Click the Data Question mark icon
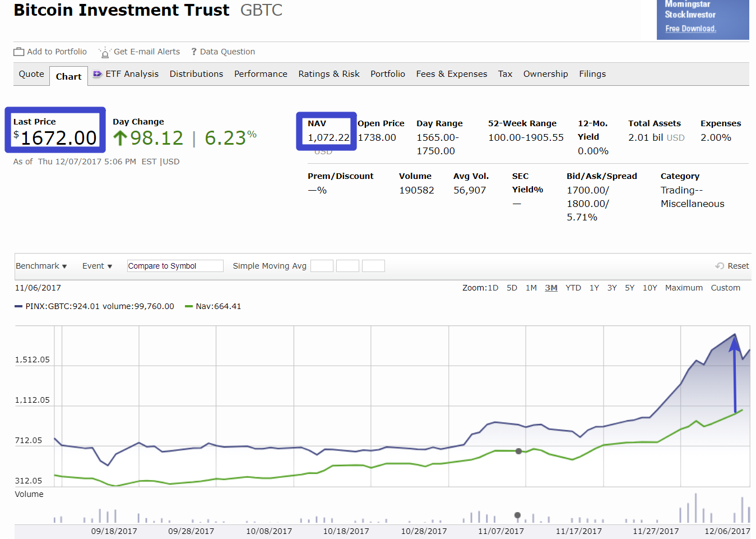This screenshot has width=756, height=539. (x=194, y=52)
